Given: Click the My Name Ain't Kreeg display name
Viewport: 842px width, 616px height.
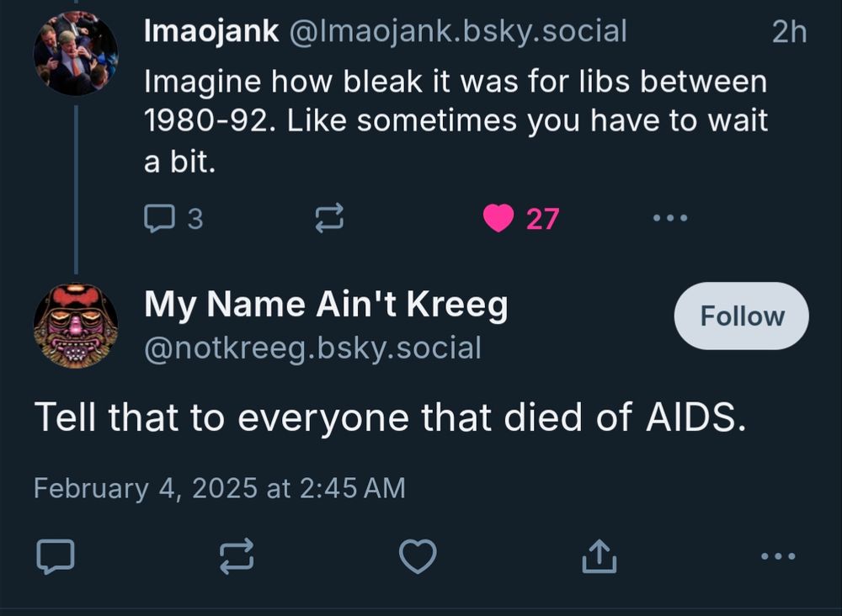Looking at the screenshot, I should click(326, 306).
